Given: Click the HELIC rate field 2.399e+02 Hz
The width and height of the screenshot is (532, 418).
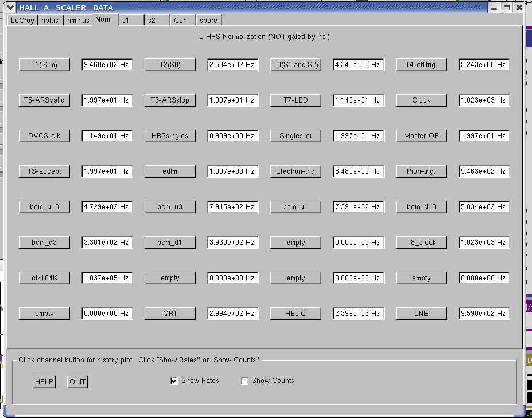Looking at the screenshot, I should point(359,314).
